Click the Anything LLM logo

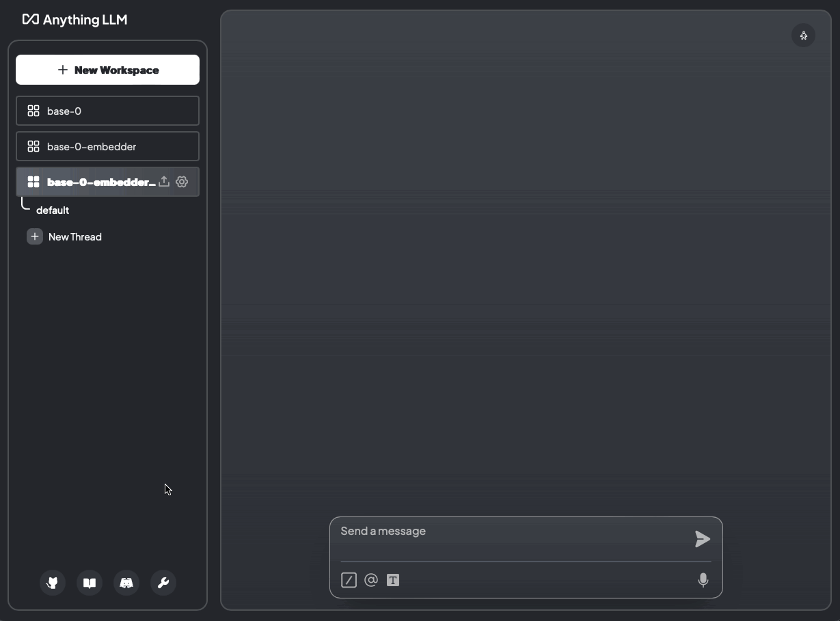click(x=74, y=20)
